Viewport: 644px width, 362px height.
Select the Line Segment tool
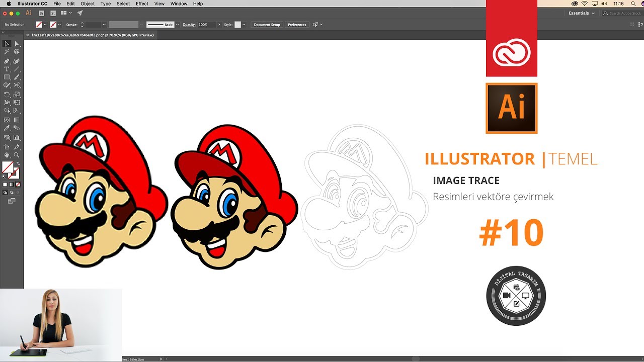pyautogui.click(x=17, y=69)
